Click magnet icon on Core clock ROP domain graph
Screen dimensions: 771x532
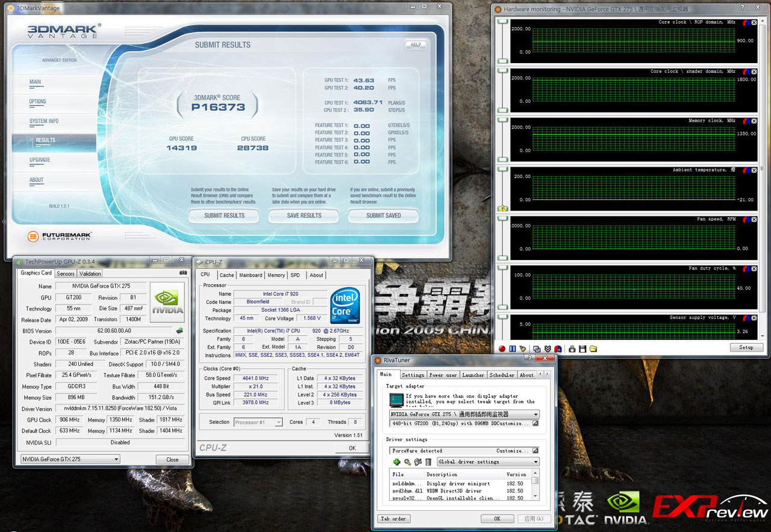tap(746, 22)
